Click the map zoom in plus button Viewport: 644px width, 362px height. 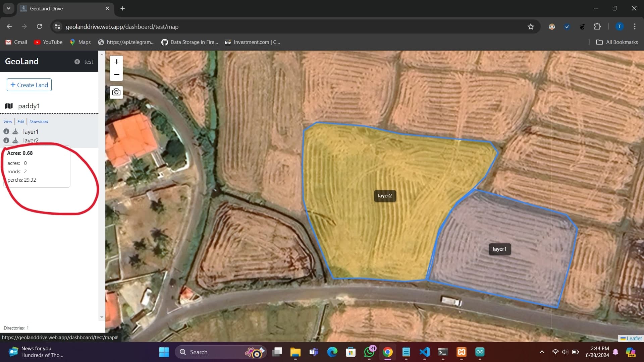pyautogui.click(x=116, y=62)
